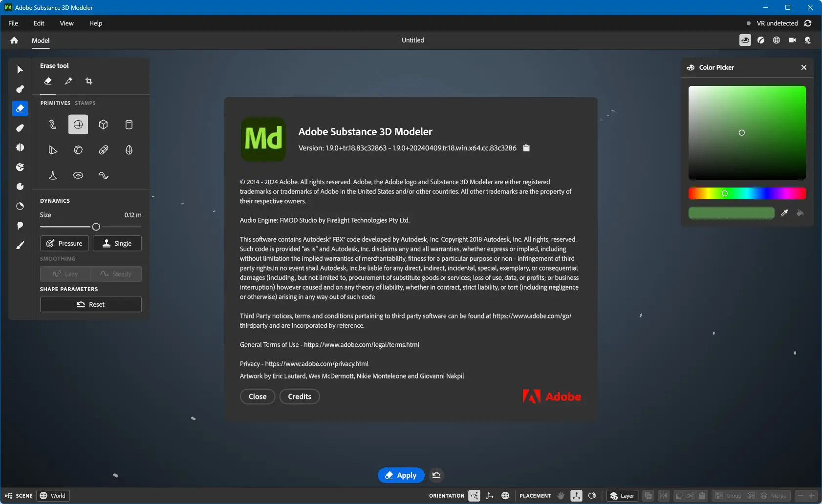Image resolution: width=822 pixels, height=504 pixels.
Task: Copy version info with clipboard icon
Action: (526, 148)
